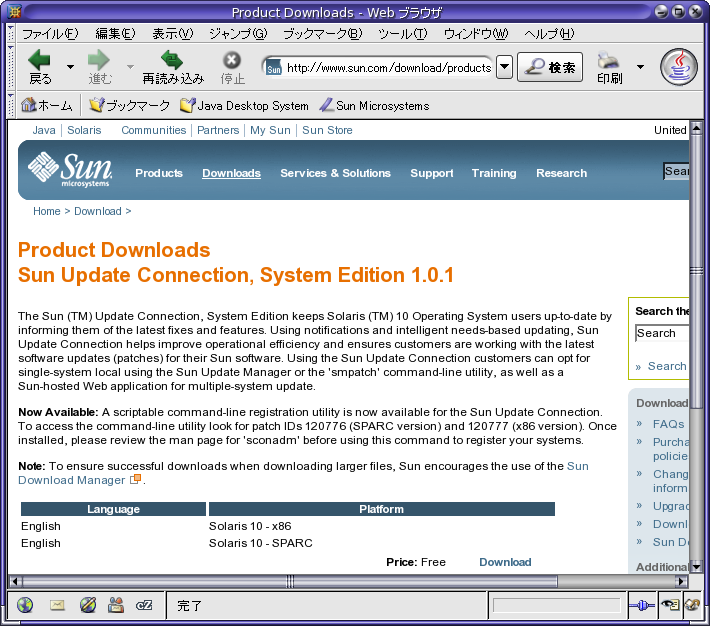
Task: Click the My Sun top link
Action: point(270,130)
